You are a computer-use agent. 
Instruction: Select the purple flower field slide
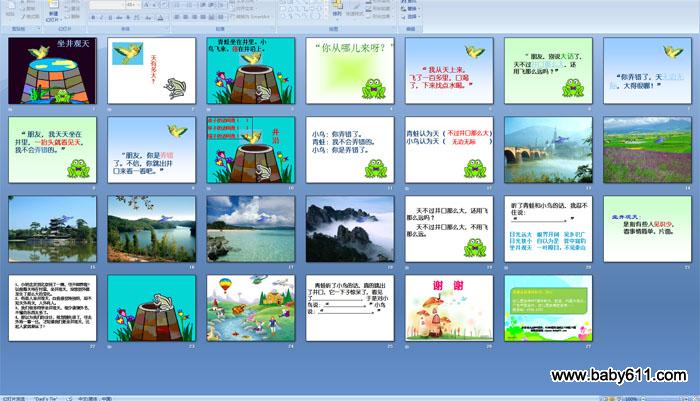click(647, 150)
